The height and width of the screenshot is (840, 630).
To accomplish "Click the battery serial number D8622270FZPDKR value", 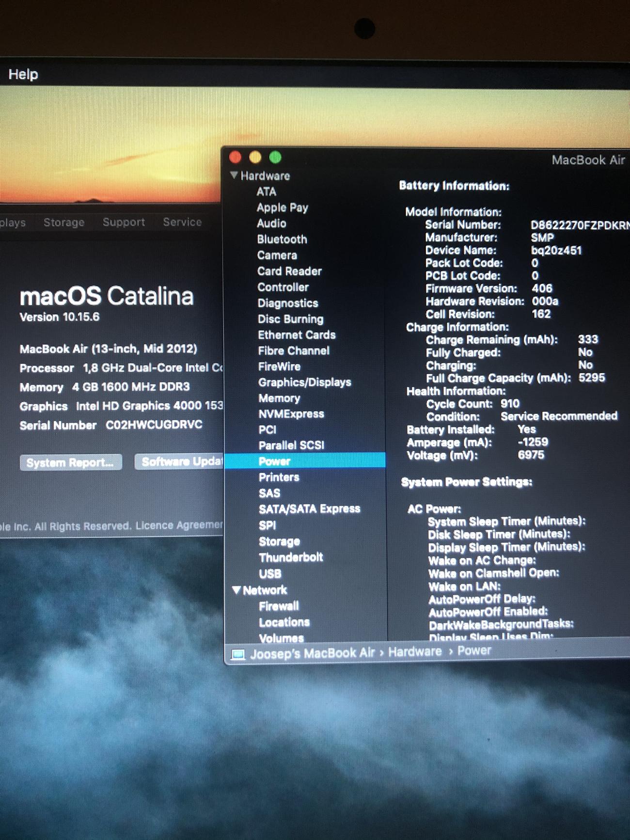I will pos(580,225).
